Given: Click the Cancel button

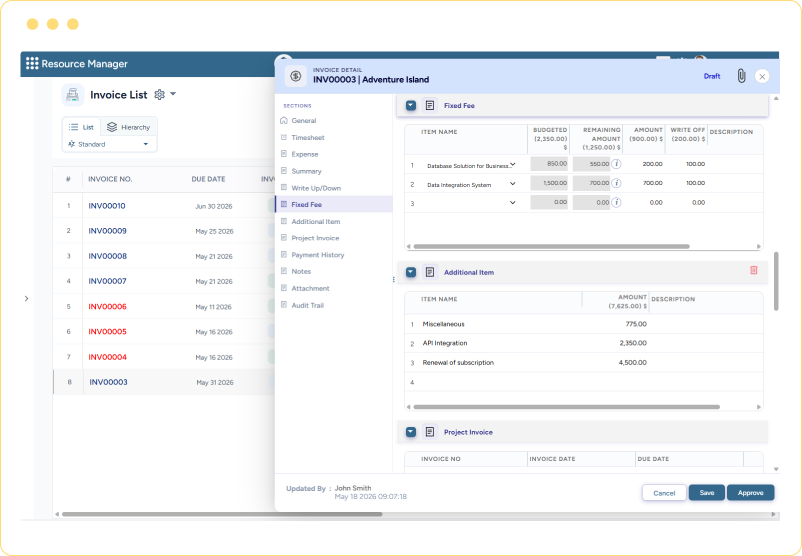Looking at the screenshot, I should coord(664,493).
